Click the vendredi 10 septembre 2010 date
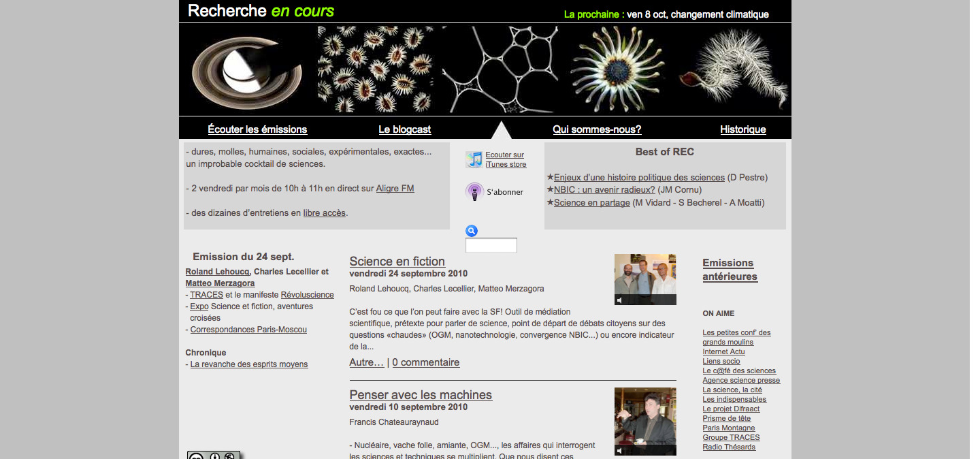Image resolution: width=980 pixels, height=459 pixels. 408,407
